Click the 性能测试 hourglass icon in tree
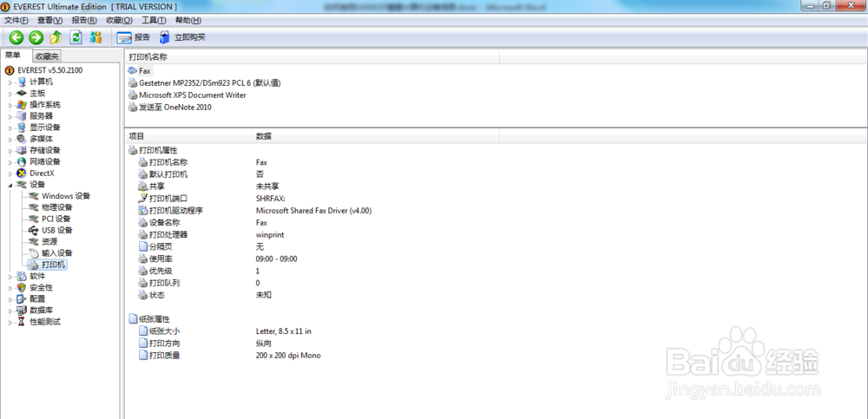Screen dimensions: 868x419 21,322
